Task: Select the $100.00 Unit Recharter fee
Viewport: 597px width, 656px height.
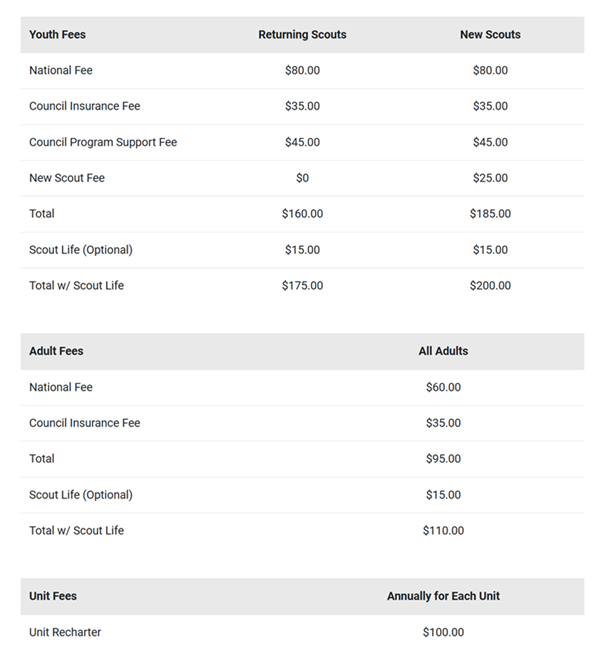Action: click(x=443, y=632)
